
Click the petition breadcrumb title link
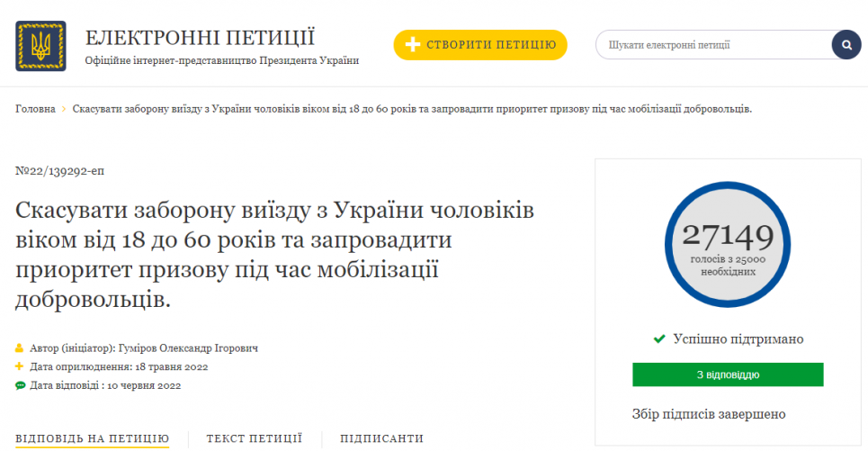(x=412, y=110)
